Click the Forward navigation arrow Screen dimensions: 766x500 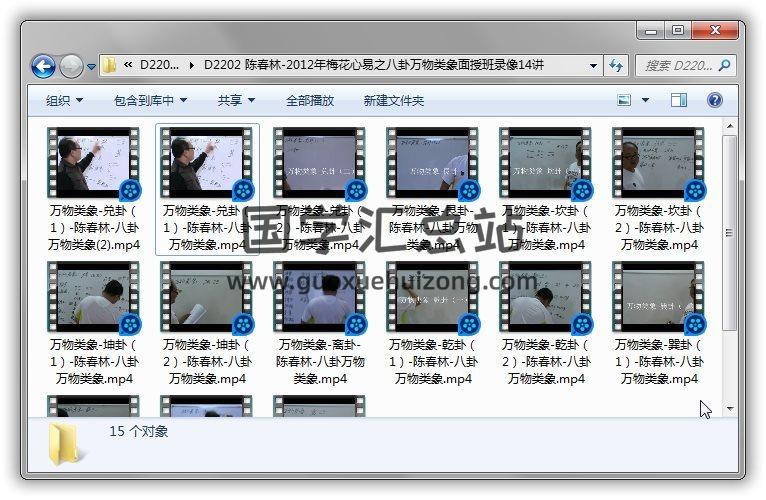pyautogui.click(x=71, y=66)
